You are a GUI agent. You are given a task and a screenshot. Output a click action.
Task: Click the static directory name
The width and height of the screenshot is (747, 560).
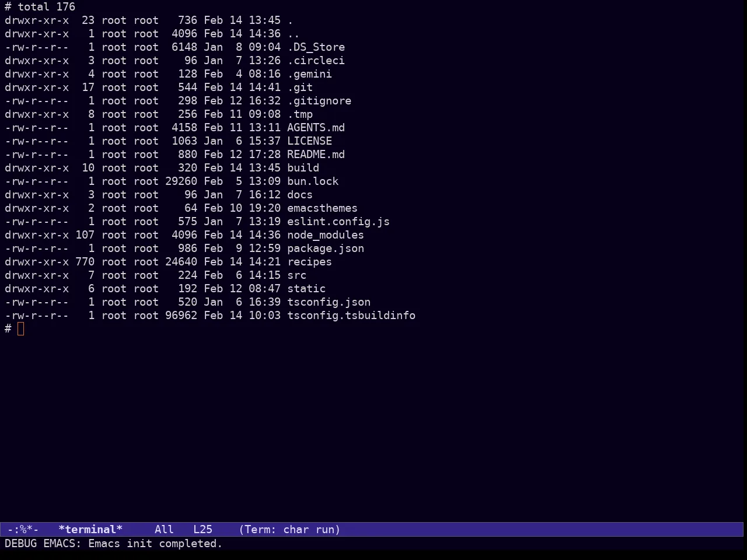point(306,289)
